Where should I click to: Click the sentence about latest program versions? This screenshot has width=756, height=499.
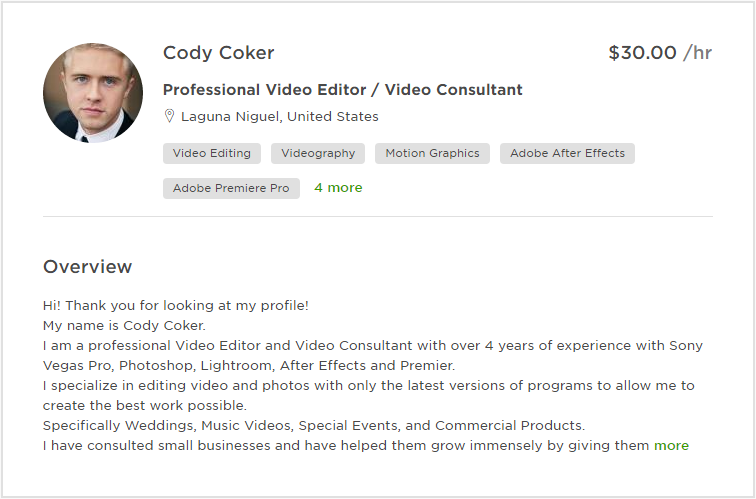pos(369,395)
